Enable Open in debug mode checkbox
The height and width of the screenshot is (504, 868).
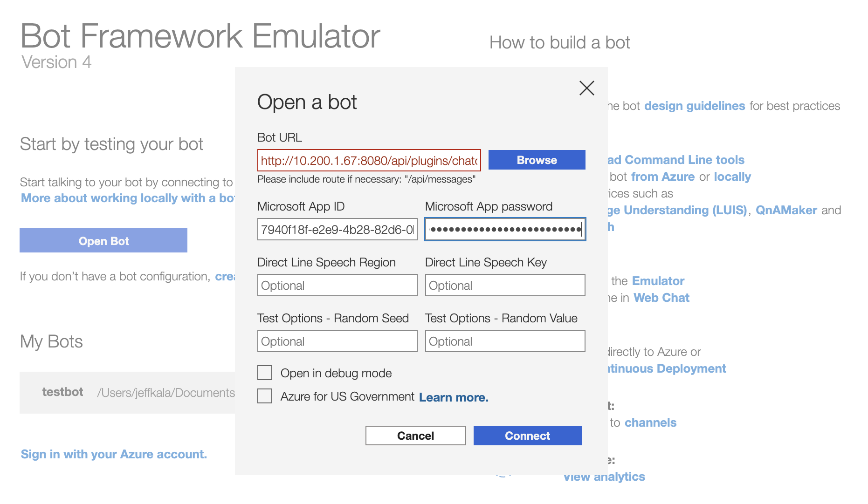[x=265, y=373]
